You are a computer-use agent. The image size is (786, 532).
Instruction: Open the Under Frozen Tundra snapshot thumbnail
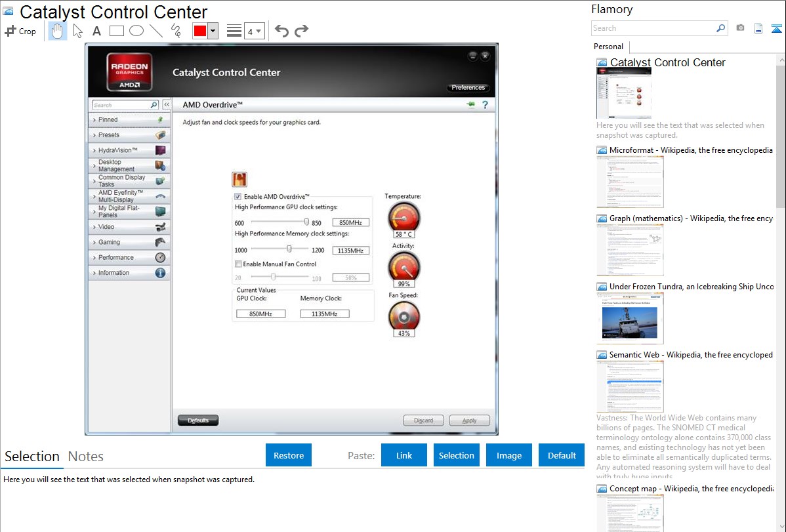tap(630, 318)
